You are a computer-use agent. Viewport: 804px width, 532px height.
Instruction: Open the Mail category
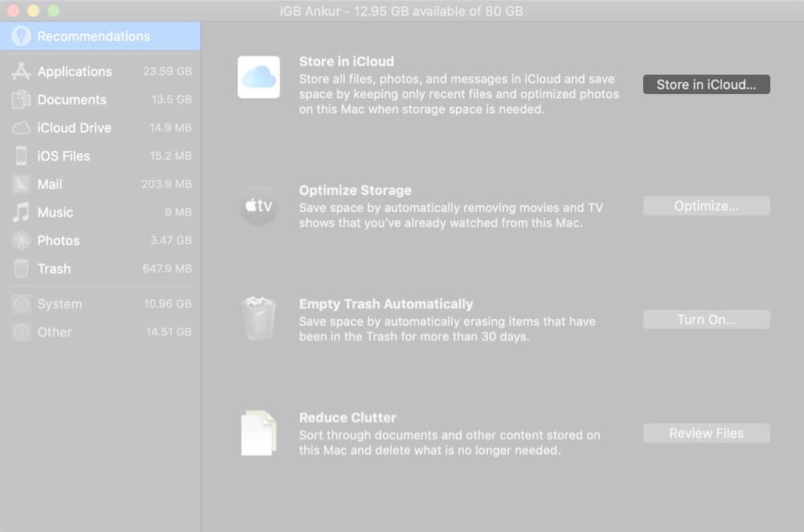point(101,184)
